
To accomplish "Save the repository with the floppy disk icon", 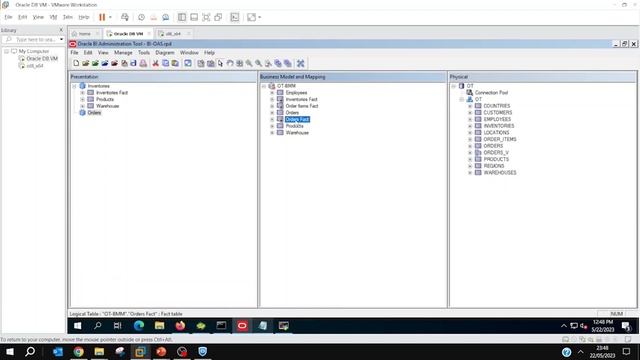I will (x=133, y=63).
